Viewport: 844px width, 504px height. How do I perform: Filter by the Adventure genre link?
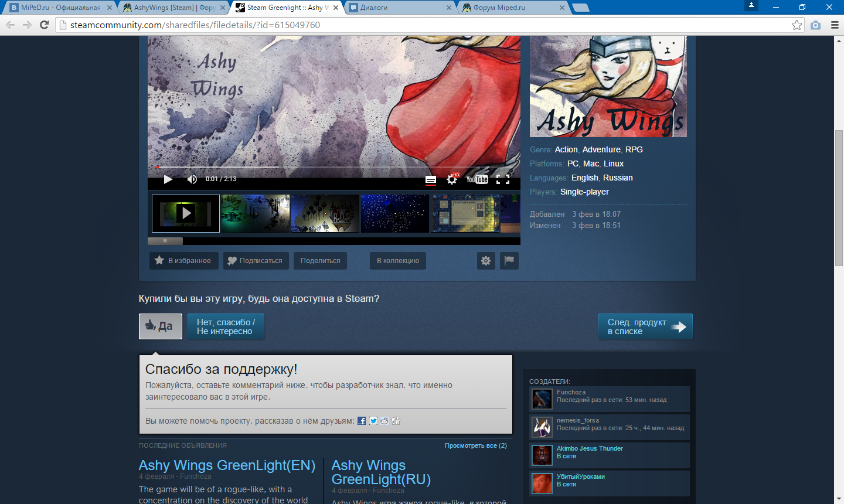click(x=601, y=149)
